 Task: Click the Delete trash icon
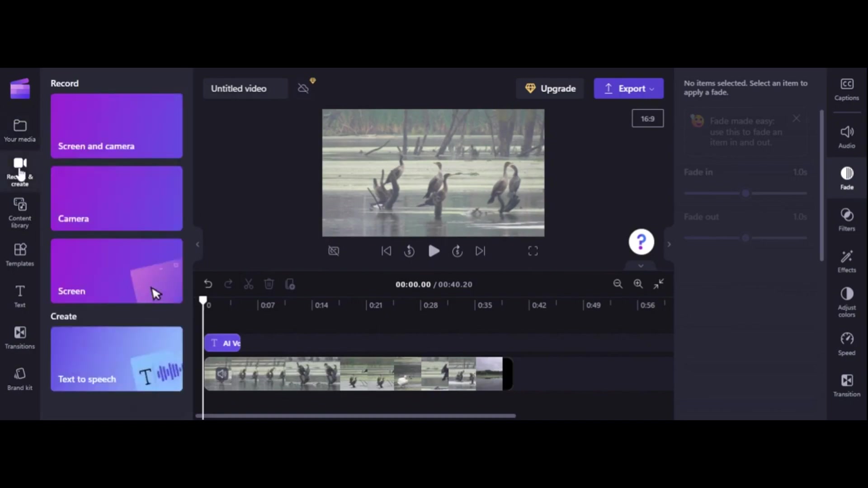[x=269, y=284]
